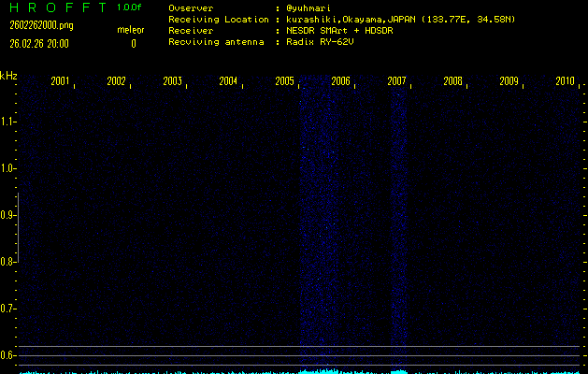588x374 pixels.
Task: Click the cyan signal level strip at bottom
Action: (299, 370)
